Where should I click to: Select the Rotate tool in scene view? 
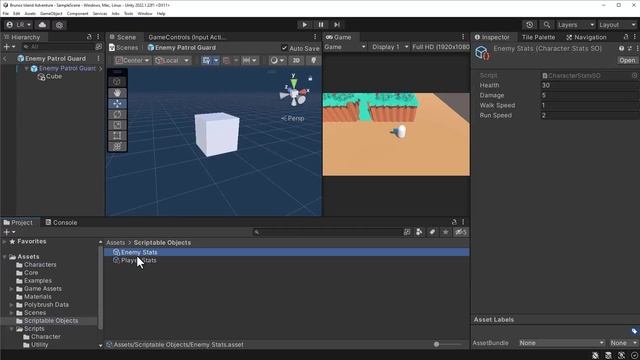coord(117,114)
